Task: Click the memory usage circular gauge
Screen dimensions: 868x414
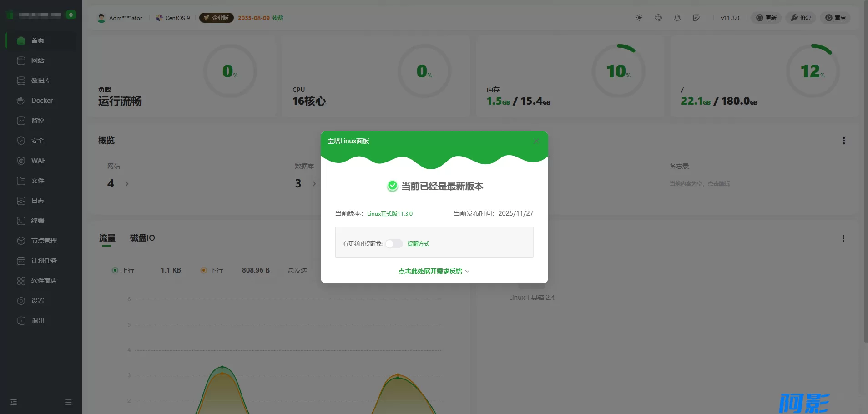Action: [x=618, y=71]
